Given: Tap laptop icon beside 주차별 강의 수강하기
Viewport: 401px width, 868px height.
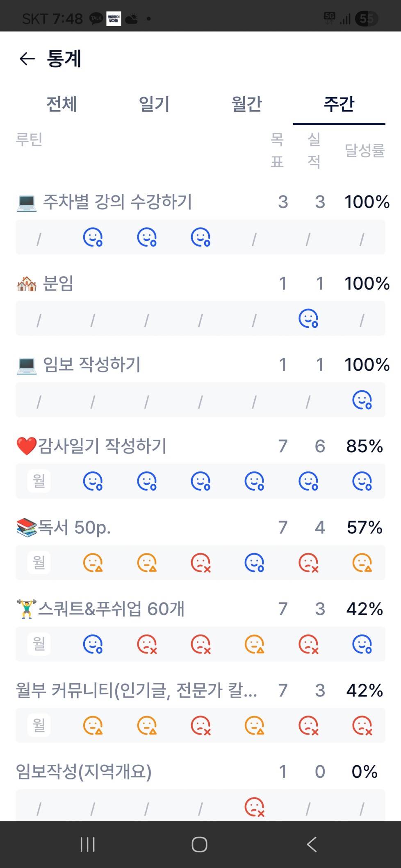Looking at the screenshot, I should coord(27,202).
